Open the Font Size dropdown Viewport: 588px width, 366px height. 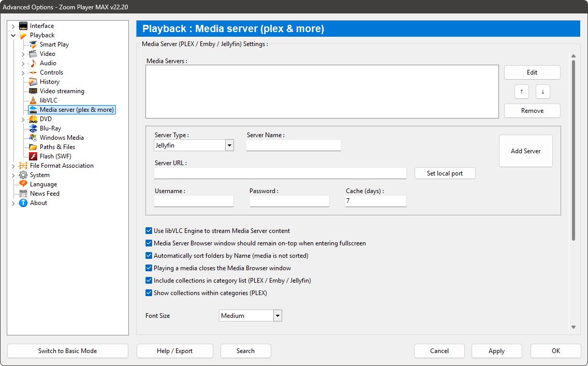coord(277,315)
